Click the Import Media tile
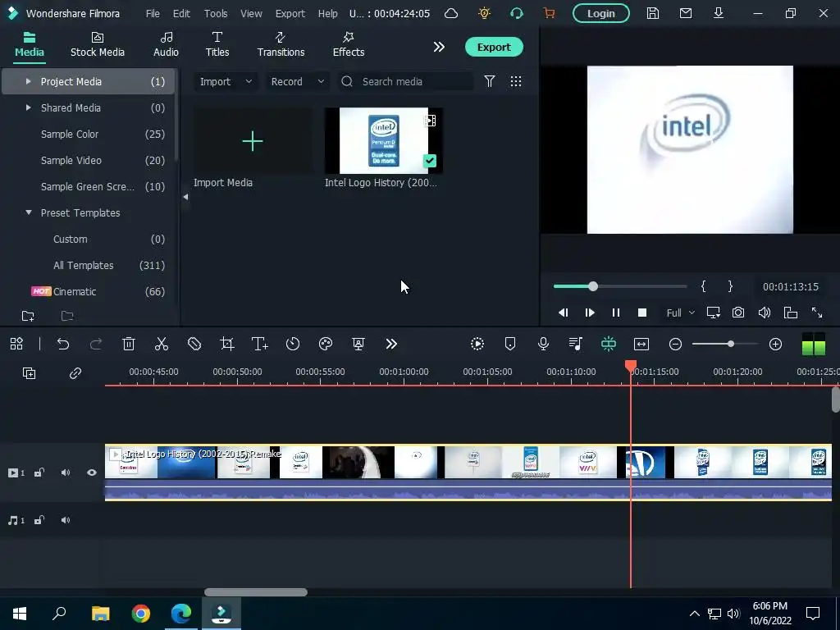This screenshot has width=840, height=630. 253,141
